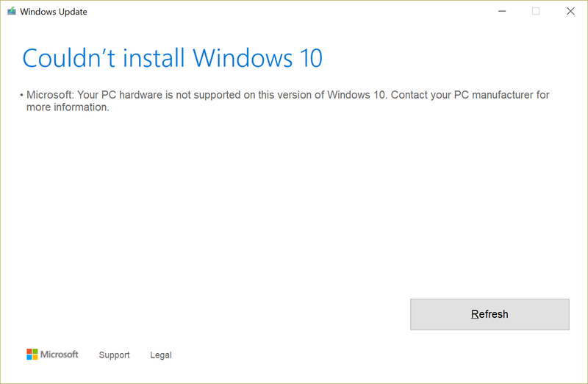This screenshot has height=384, width=588.
Task: Click the bullet point before the error message
Action: pyautogui.click(x=22, y=96)
